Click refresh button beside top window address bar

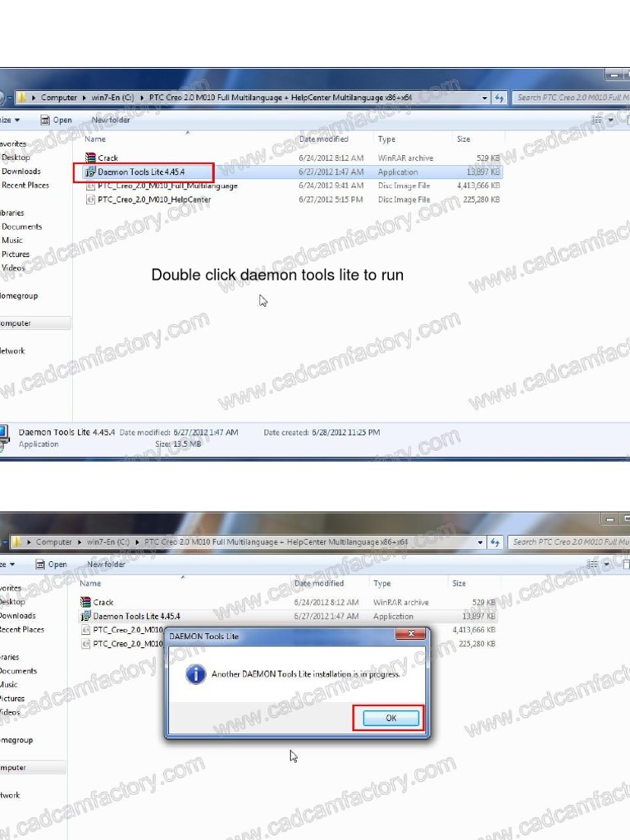tap(499, 98)
